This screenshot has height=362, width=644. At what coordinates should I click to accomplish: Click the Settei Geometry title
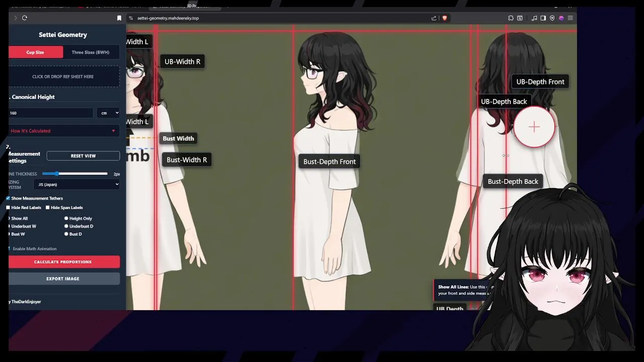[63, 35]
